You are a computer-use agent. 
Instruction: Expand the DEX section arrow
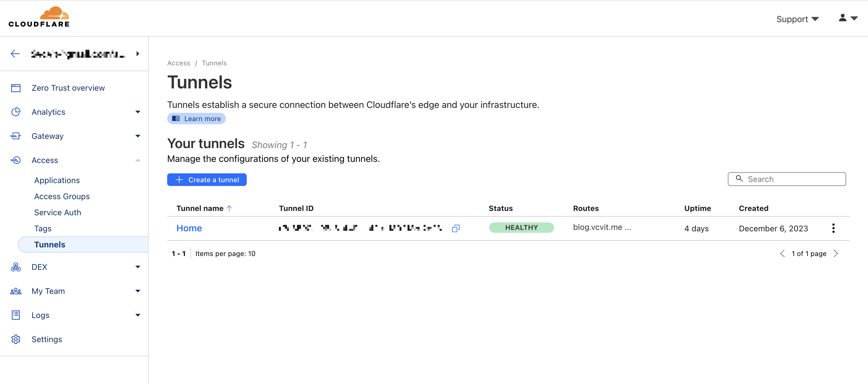pyautogui.click(x=138, y=267)
